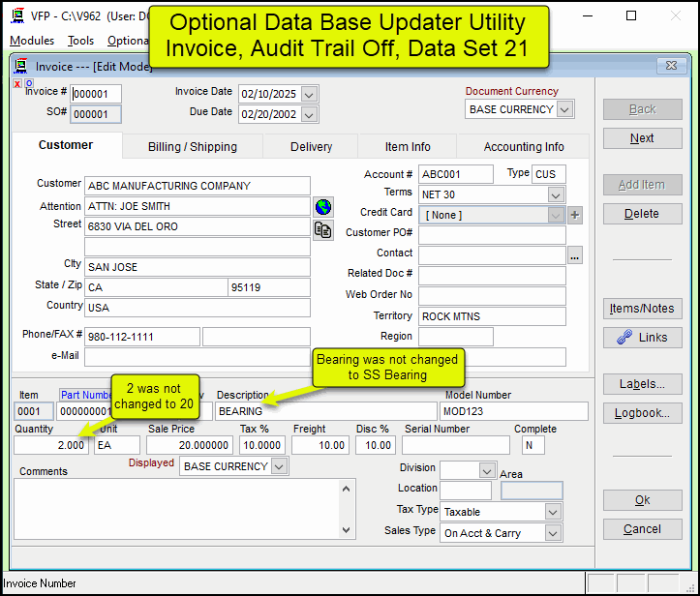Open the Labels... dialog
700x596 pixels.
[643, 384]
